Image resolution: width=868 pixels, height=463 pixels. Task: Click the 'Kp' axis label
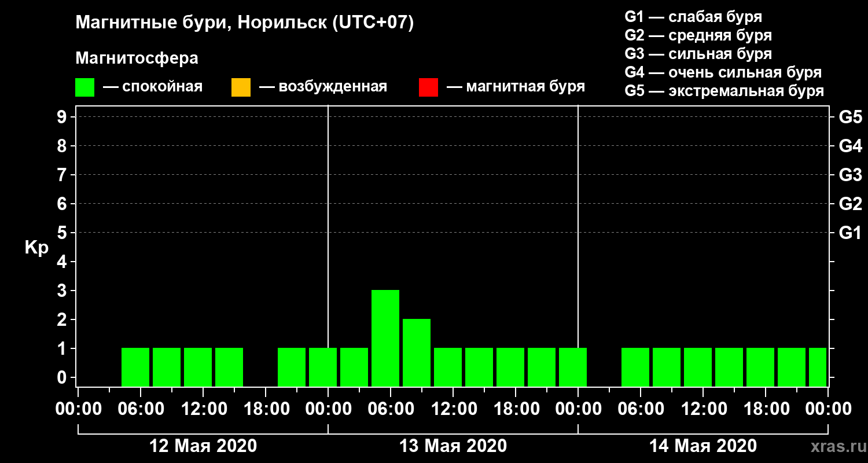coord(36,248)
